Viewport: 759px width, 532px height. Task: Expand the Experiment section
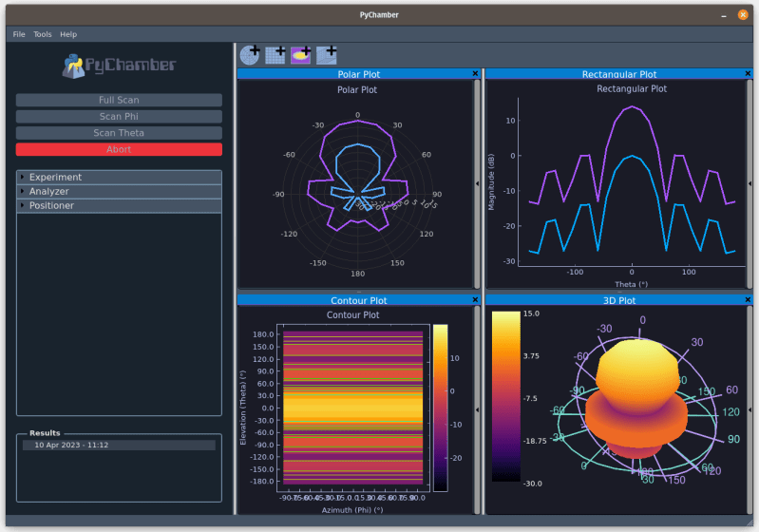pyautogui.click(x=119, y=177)
